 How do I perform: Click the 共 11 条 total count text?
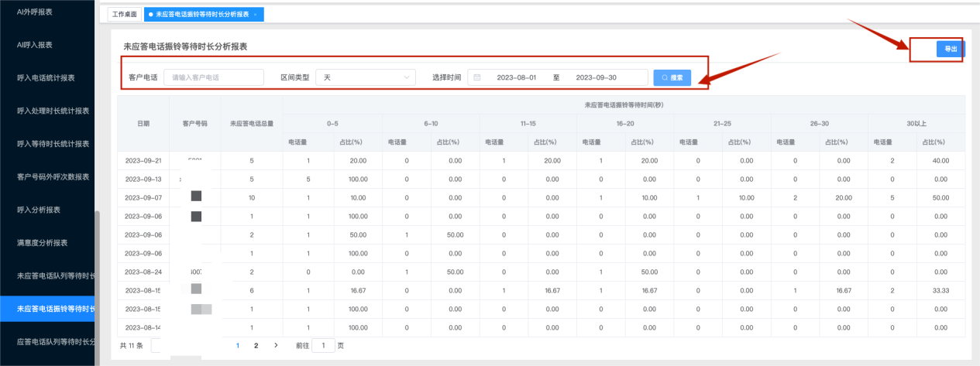132,346
